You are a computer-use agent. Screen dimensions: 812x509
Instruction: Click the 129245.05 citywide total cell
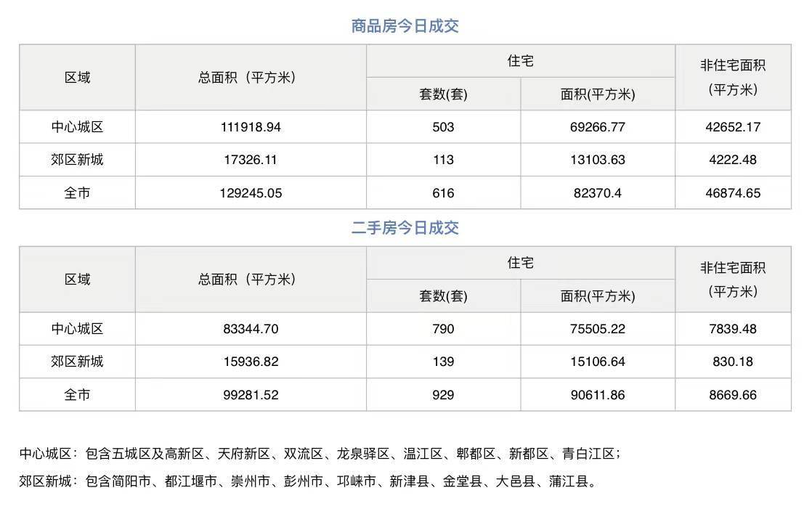pos(251,193)
